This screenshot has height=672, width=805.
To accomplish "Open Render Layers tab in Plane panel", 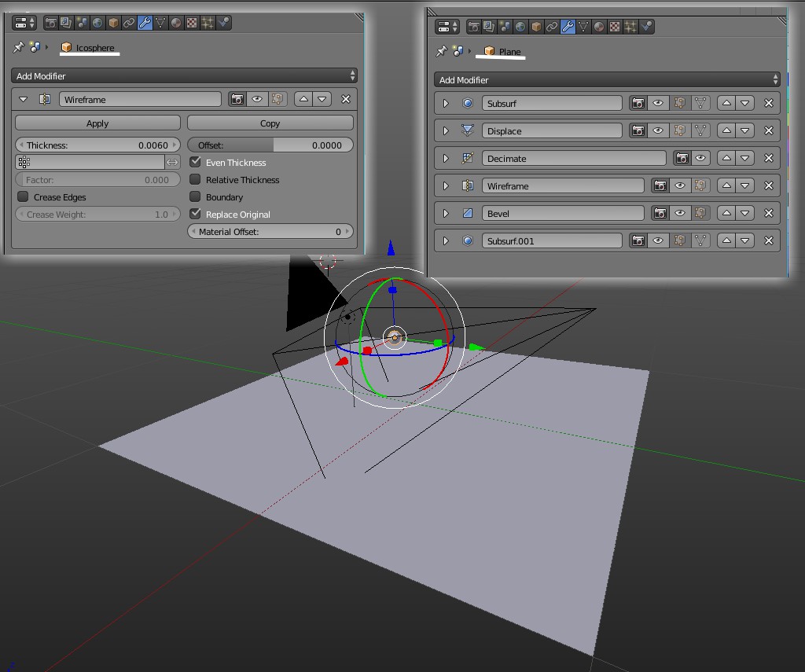I will (x=489, y=27).
